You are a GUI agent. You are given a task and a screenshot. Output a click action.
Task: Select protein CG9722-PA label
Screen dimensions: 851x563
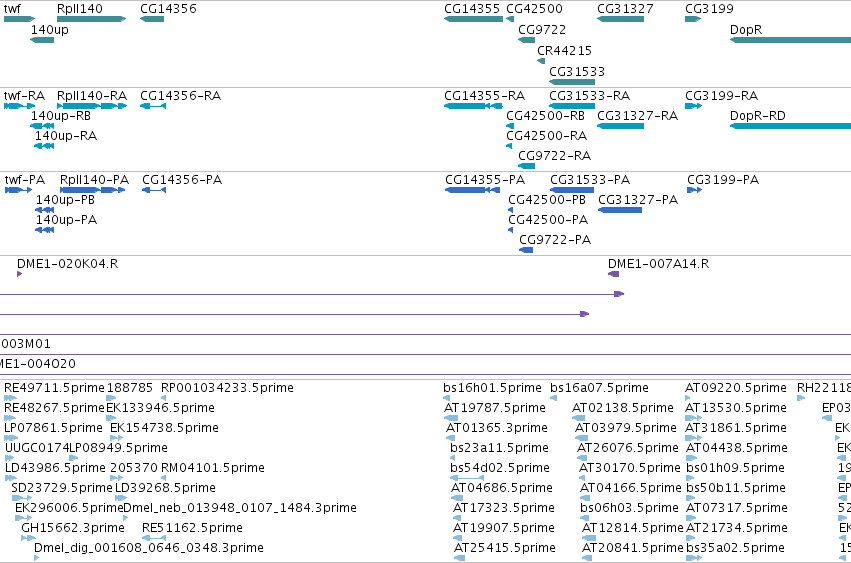(x=555, y=240)
